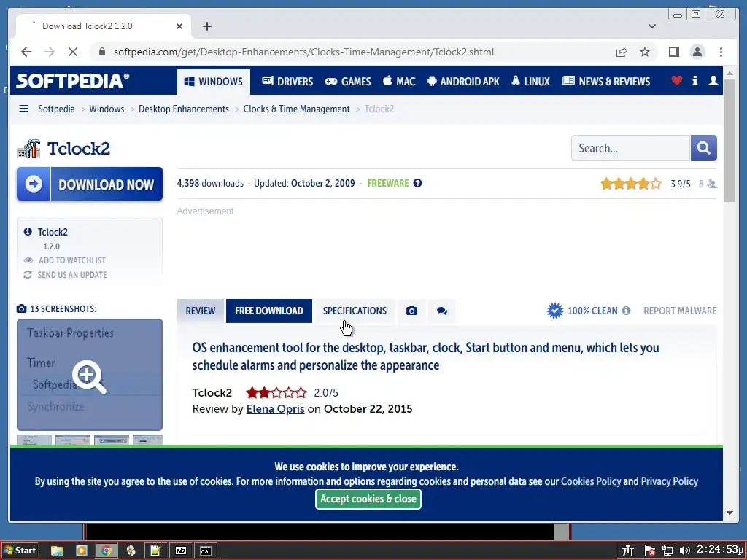
Task: Switch to the Free Download tab
Action: pos(268,311)
